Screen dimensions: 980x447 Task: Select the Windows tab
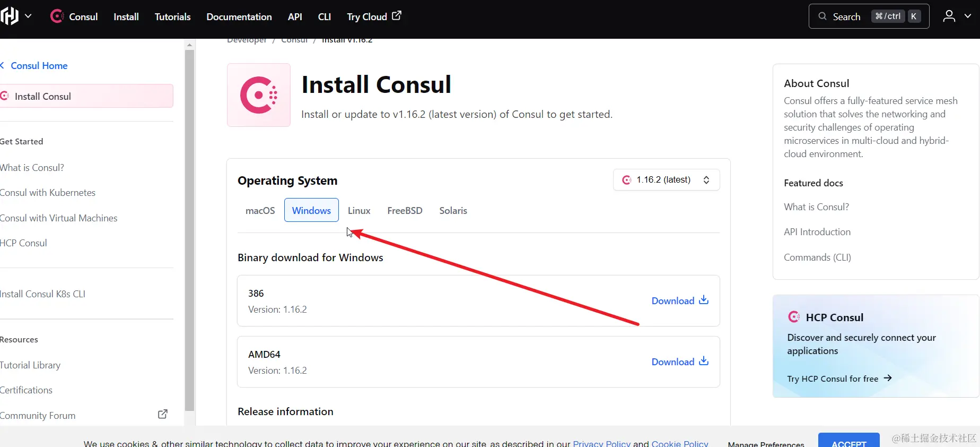click(311, 210)
